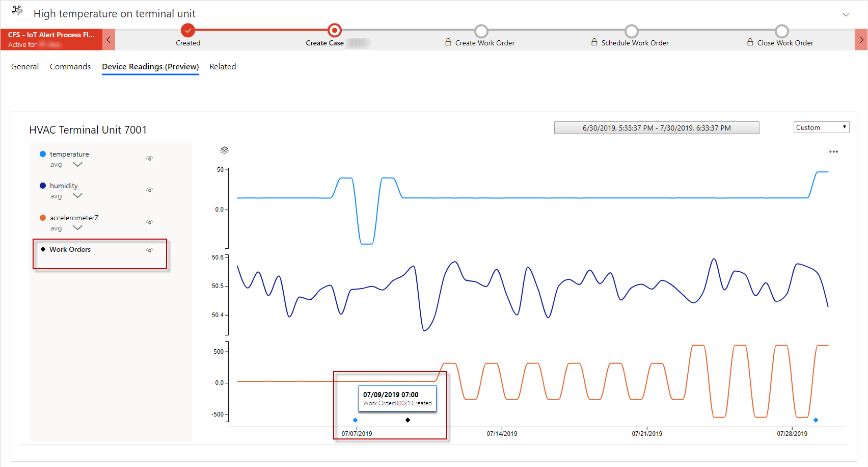Image resolution: width=868 pixels, height=467 pixels.
Task: Click the layers icon above the chart
Action: point(224,150)
